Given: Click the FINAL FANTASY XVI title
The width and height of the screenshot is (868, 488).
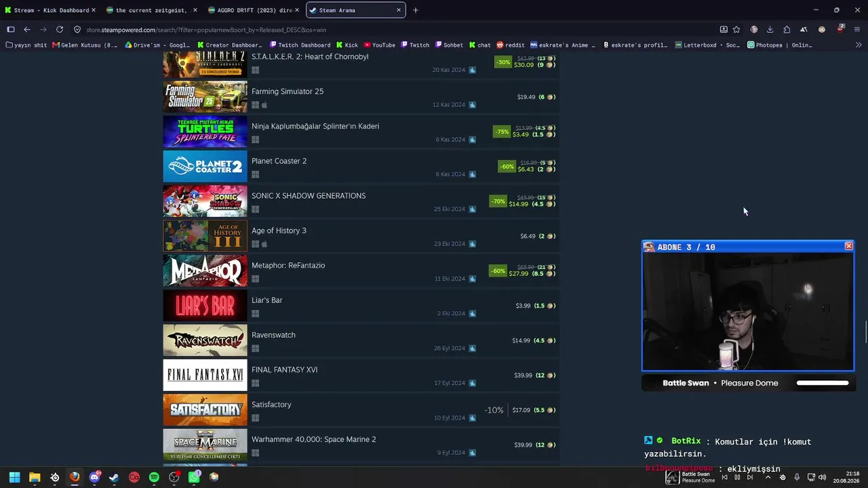Looking at the screenshot, I should (x=285, y=370).
